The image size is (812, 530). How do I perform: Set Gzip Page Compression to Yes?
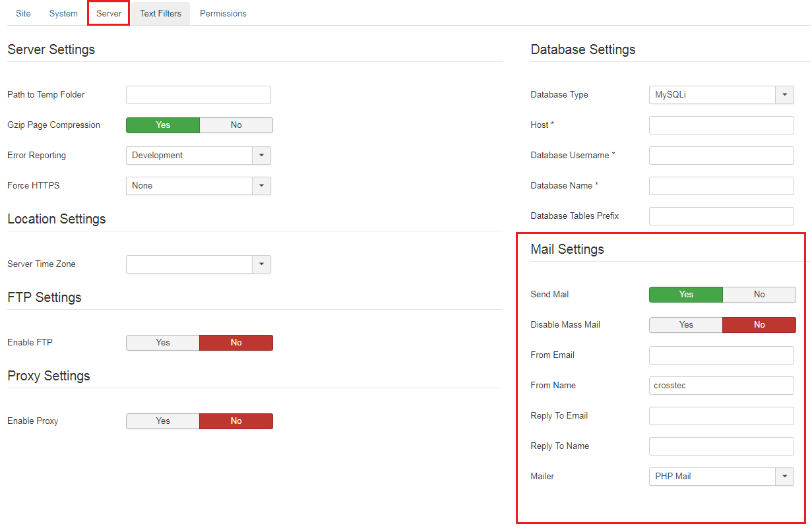tap(163, 125)
